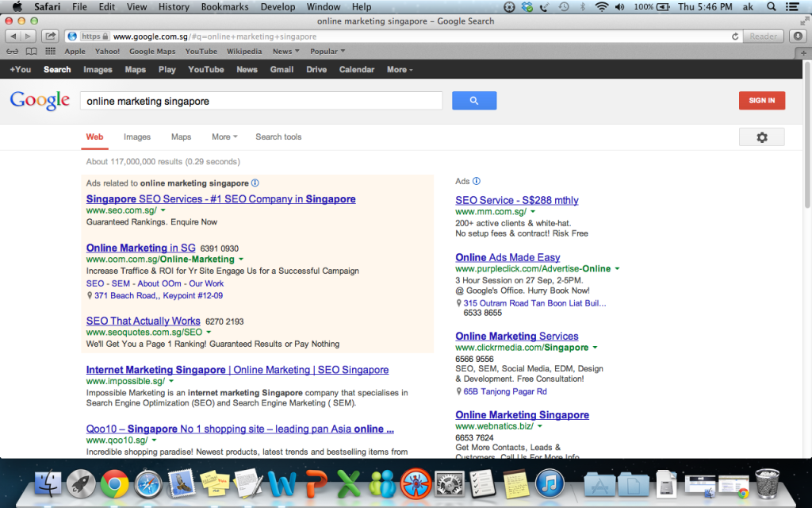The image size is (812, 508).
Task: Open the Trash in the Dock
Action: pos(767,483)
